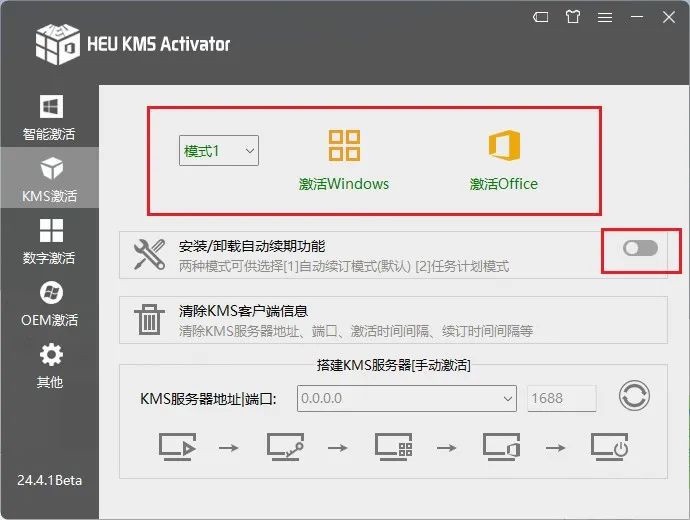Toggle the auto-renewal install switch
This screenshot has width=690, height=520.
tap(640, 248)
